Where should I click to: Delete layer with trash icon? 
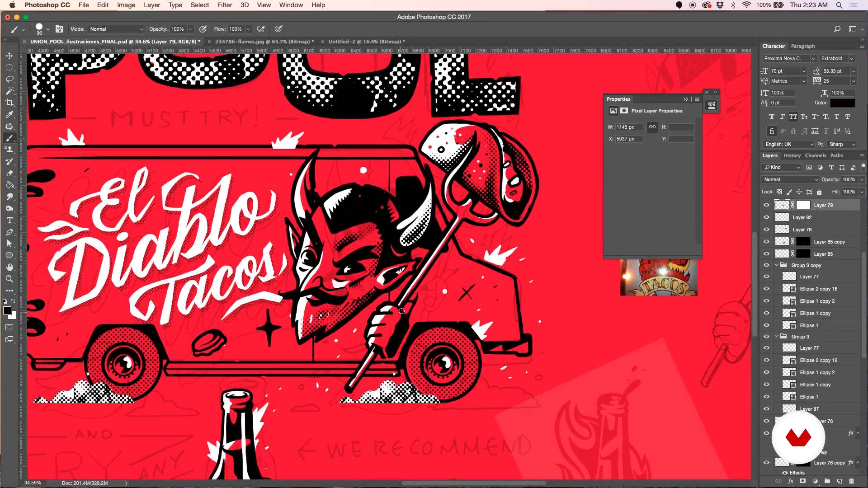852,482
